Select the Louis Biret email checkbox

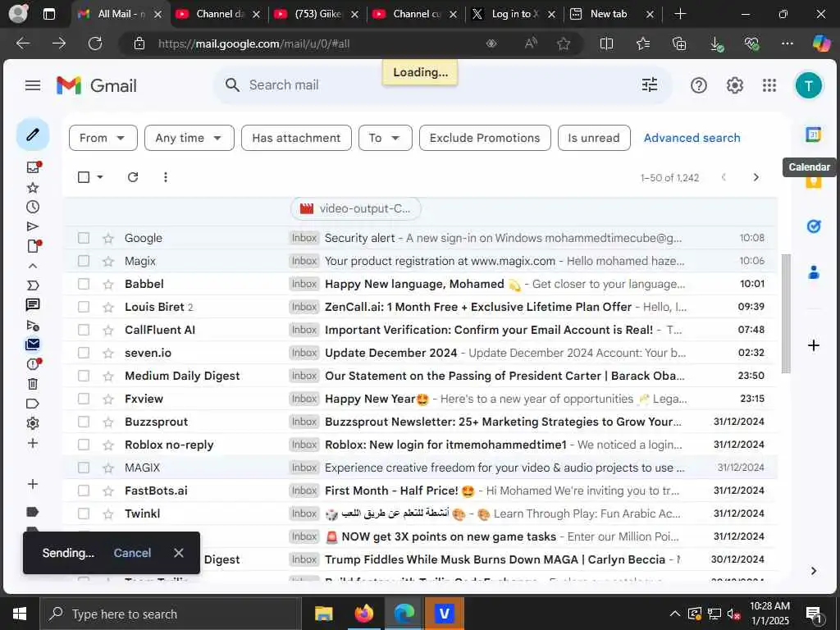tap(84, 307)
